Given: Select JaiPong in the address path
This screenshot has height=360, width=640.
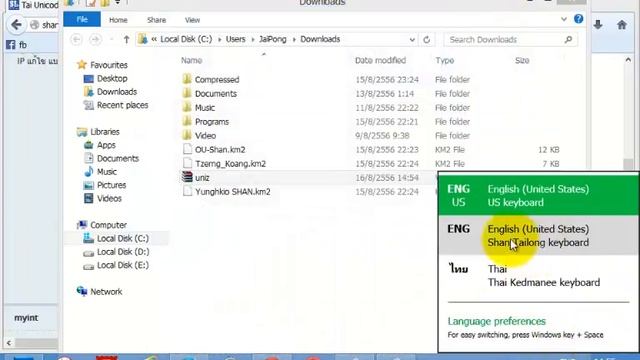Looking at the screenshot, I should click(x=273, y=39).
